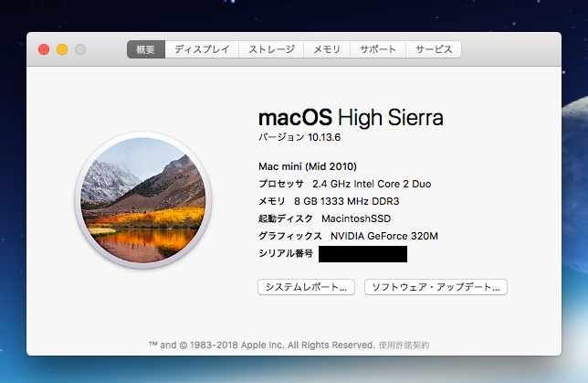Select the macOS High Sierra title
588x383 pixels.
(x=351, y=118)
